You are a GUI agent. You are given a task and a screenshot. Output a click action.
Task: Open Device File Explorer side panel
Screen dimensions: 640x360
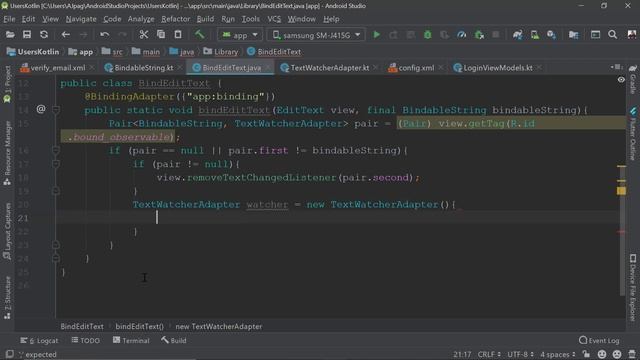coord(633,288)
